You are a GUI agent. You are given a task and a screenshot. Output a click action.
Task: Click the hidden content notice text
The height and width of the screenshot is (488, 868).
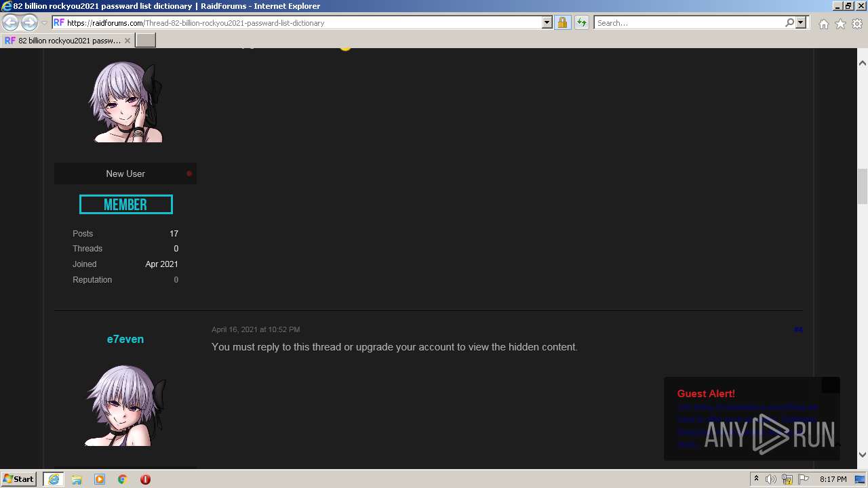[395, 347]
